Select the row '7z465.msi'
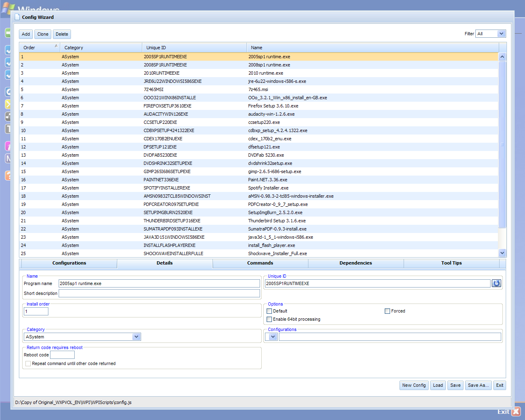The width and height of the screenshot is (525, 420). click(259, 89)
